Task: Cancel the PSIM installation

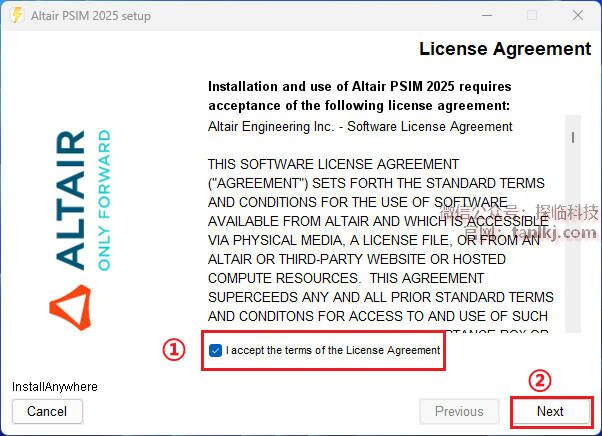Action: 47,411
